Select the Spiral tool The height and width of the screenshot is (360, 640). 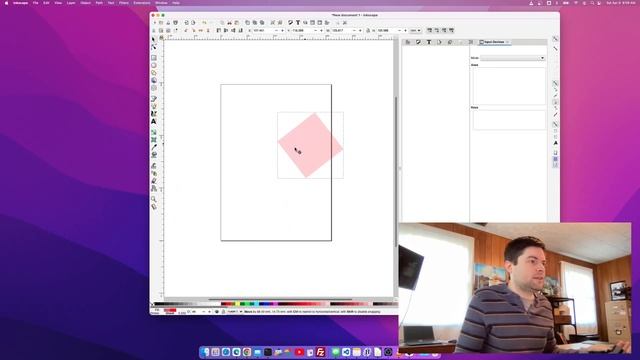[154, 88]
